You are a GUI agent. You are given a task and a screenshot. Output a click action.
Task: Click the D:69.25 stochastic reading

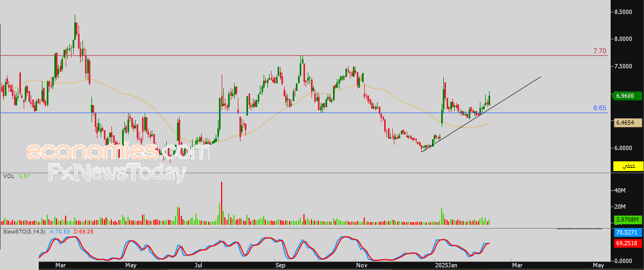(x=83, y=231)
